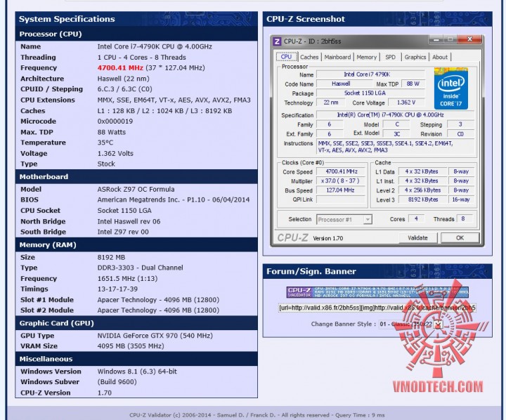Click the CPU Extensions value row
506x420 pixels.
(174, 100)
